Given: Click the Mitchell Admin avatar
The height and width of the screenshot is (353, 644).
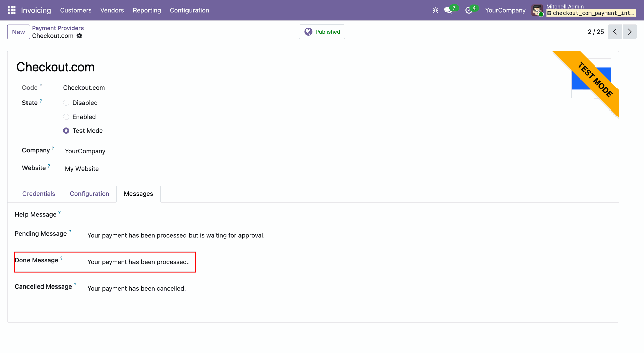Looking at the screenshot, I should pyautogui.click(x=537, y=10).
